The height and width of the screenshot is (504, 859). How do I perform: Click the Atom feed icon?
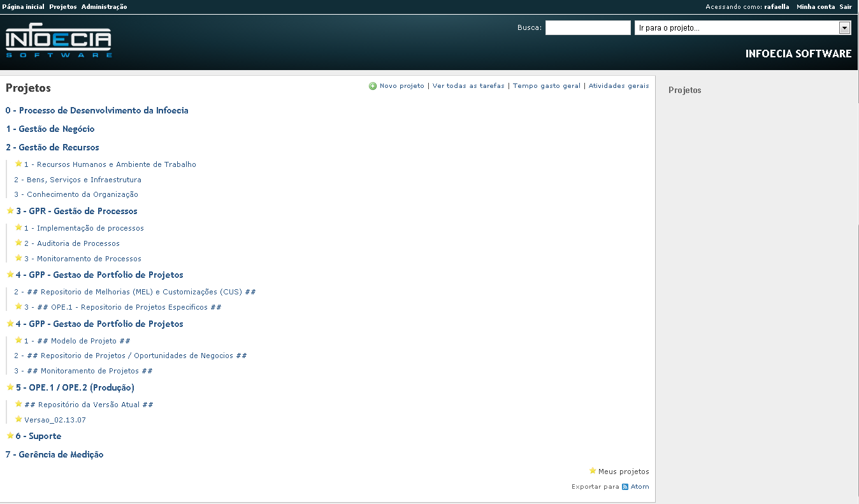(625, 487)
